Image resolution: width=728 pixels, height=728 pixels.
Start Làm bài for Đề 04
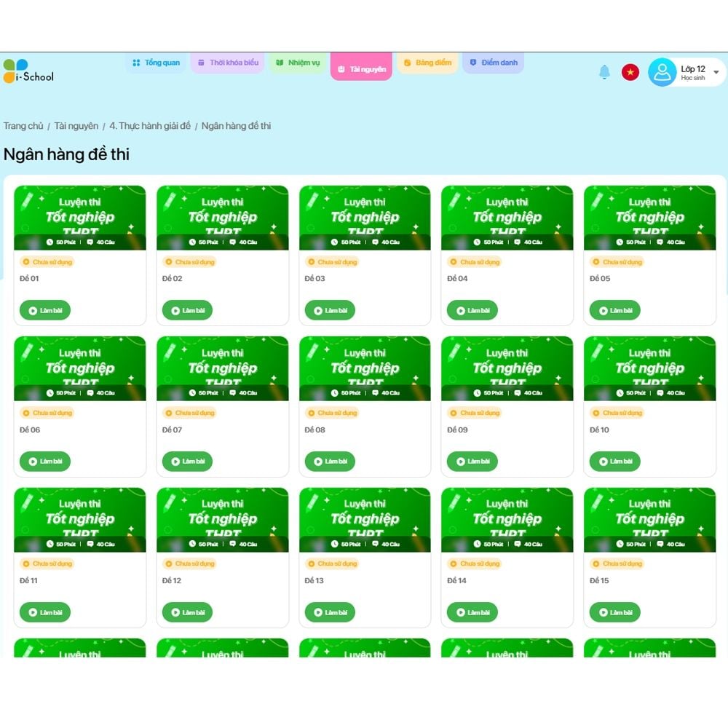click(x=472, y=310)
